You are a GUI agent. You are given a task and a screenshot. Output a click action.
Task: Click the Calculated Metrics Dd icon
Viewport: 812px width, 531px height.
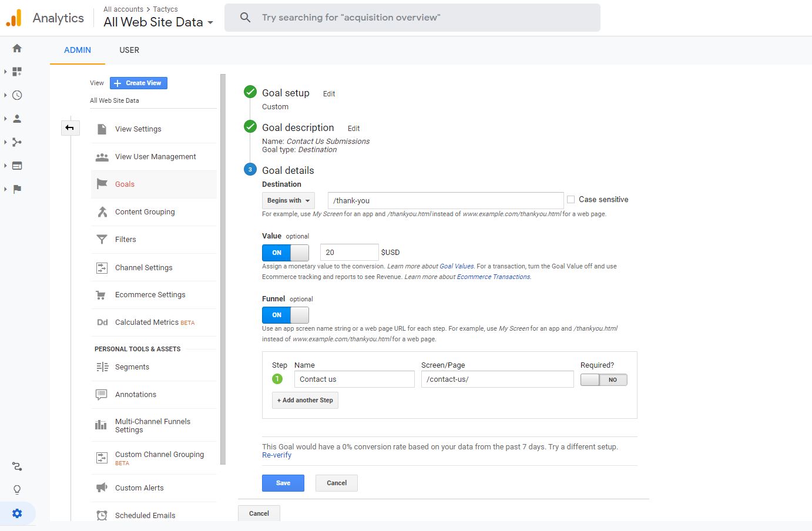point(102,322)
